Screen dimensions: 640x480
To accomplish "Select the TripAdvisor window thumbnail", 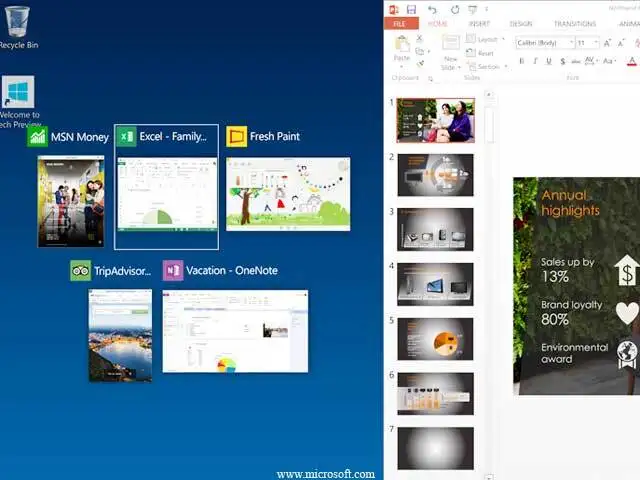I will tap(120, 336).
